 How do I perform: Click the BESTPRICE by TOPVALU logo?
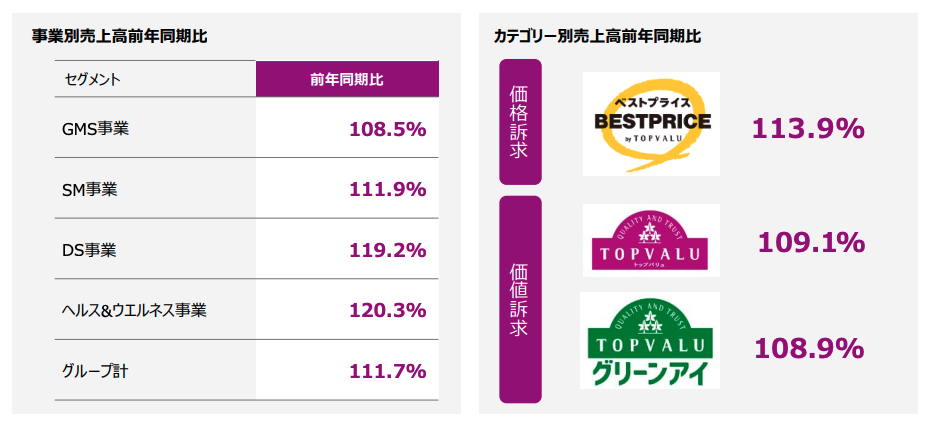[651, 123]
